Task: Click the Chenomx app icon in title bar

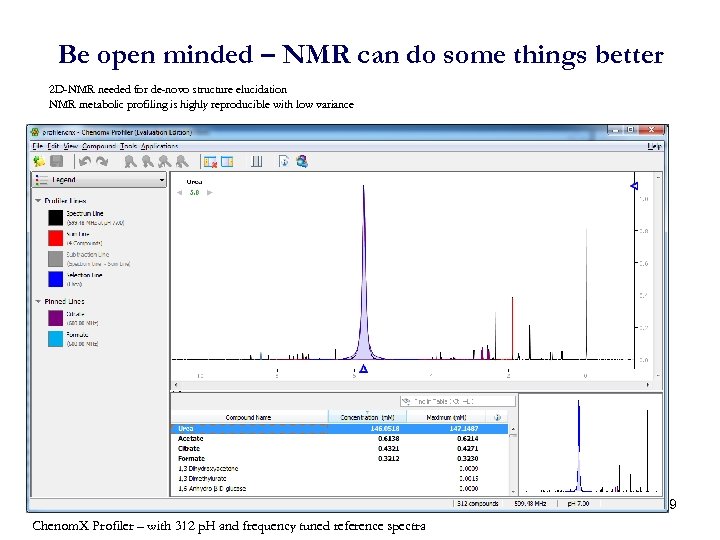Action: pyautogui.click(x=35, y=132)
